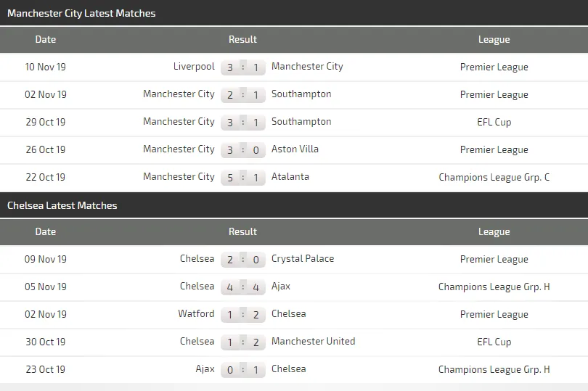Open the Watford team link
The height and width of the screenshot is (391, 588).
point(196,314)
